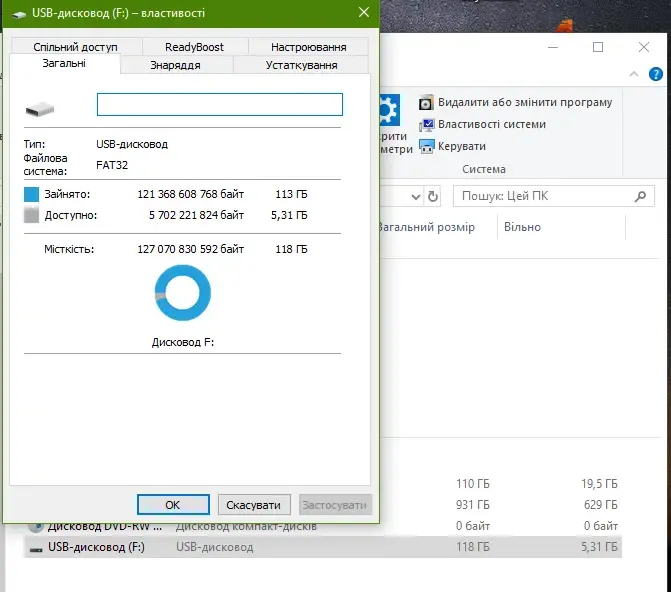Click the system properties monitor icon
Screen dimensions: 671x592
[427, 125]
